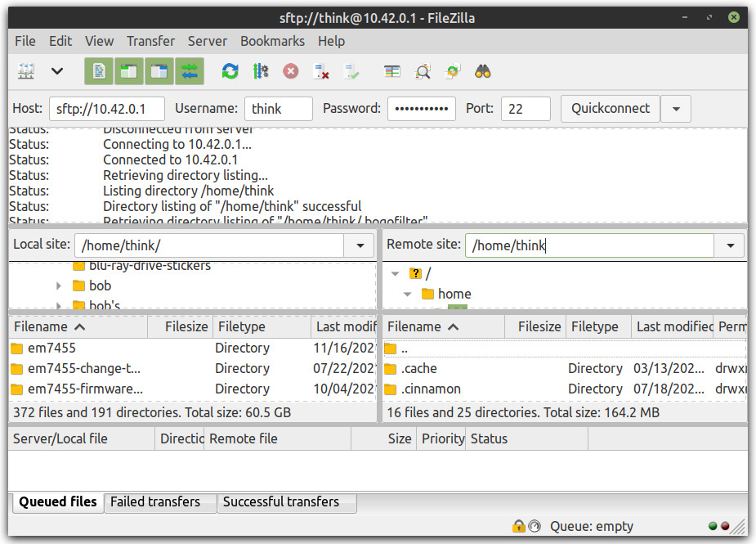Open the Bookmarks menu
The image size is (756, 544).
(x=272, y=41)
